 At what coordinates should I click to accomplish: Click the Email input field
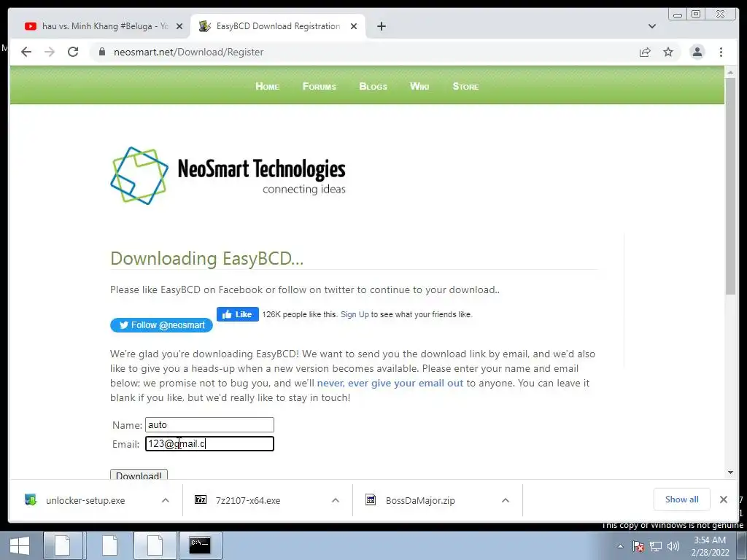pos(209,444)
